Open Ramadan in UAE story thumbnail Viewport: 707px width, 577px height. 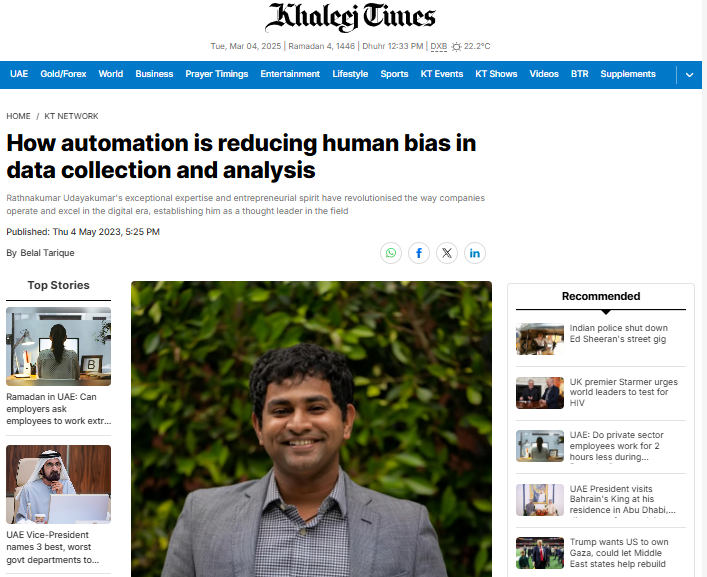click(x=59, y=346)
